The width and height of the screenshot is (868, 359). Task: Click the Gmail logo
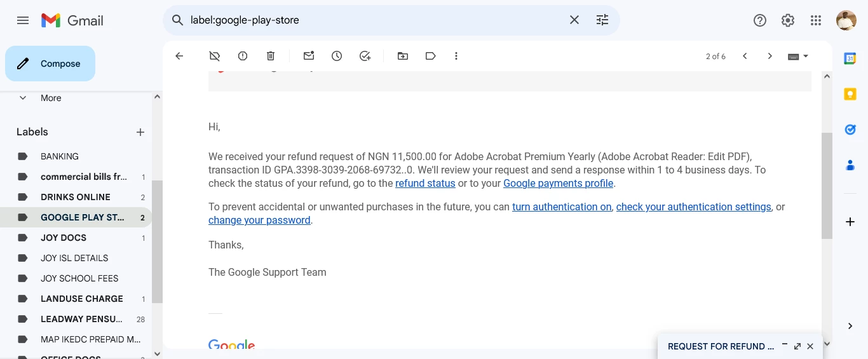pyautogui.click(x=72, y=20)
